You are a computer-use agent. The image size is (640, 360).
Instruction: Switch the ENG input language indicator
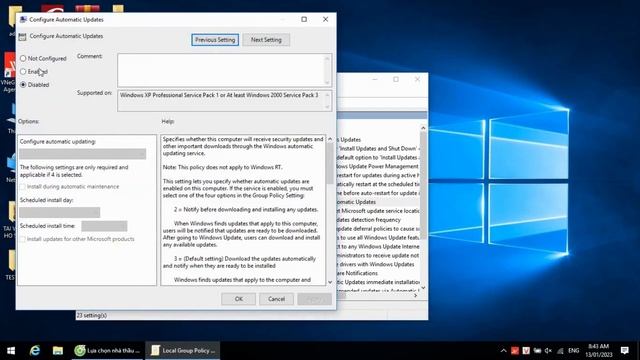pyautogui.click(x=573, y=351)
